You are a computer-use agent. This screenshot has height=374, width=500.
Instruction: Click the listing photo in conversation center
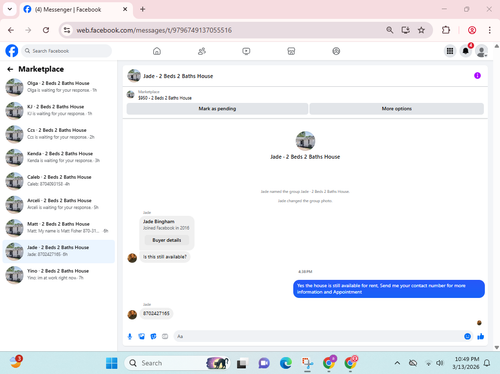(305, 141)
